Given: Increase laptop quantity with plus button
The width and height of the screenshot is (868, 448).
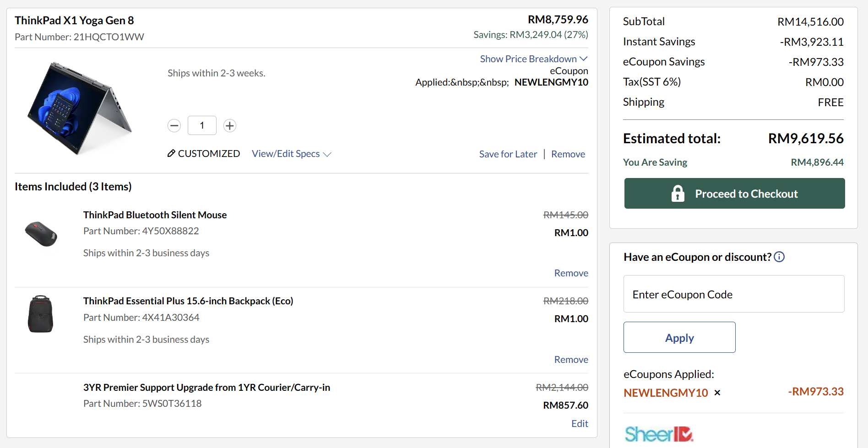Looking at the screenshot, I should [x=230, y=125].
